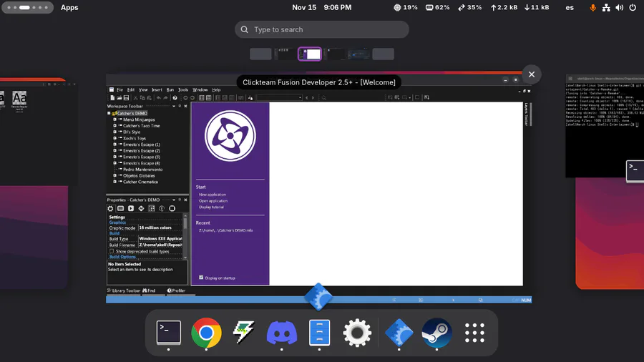
Task: Open the Insert menu
Action: pos(157,90)
